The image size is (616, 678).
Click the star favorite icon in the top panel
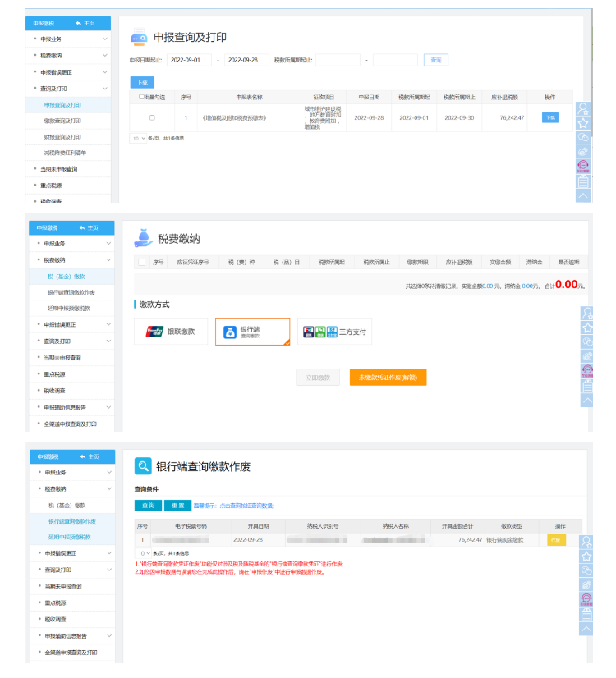coord(583,123)
